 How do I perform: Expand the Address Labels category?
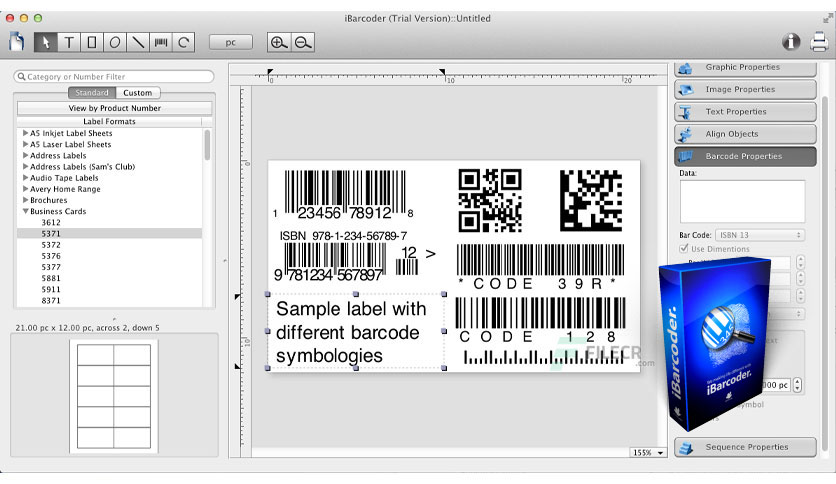tap(25, 155)
